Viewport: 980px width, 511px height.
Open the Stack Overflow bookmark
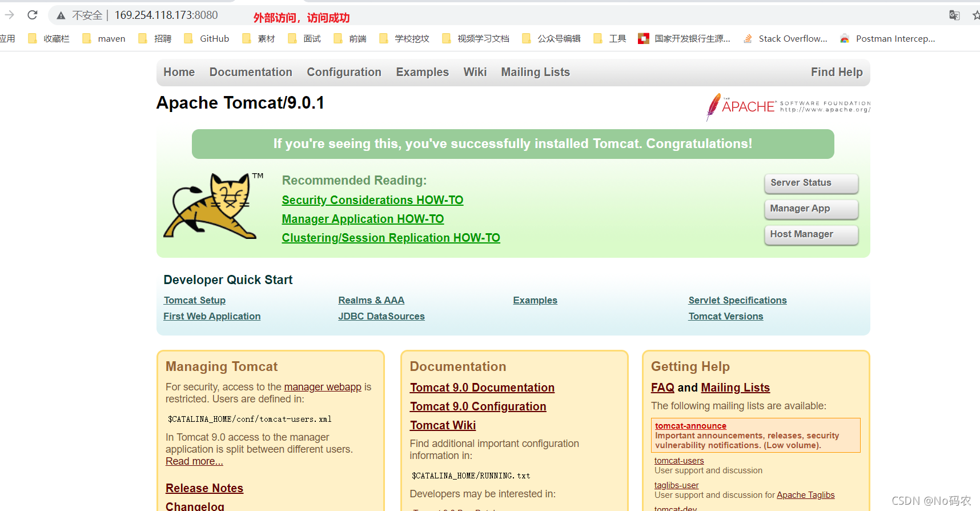785,39
